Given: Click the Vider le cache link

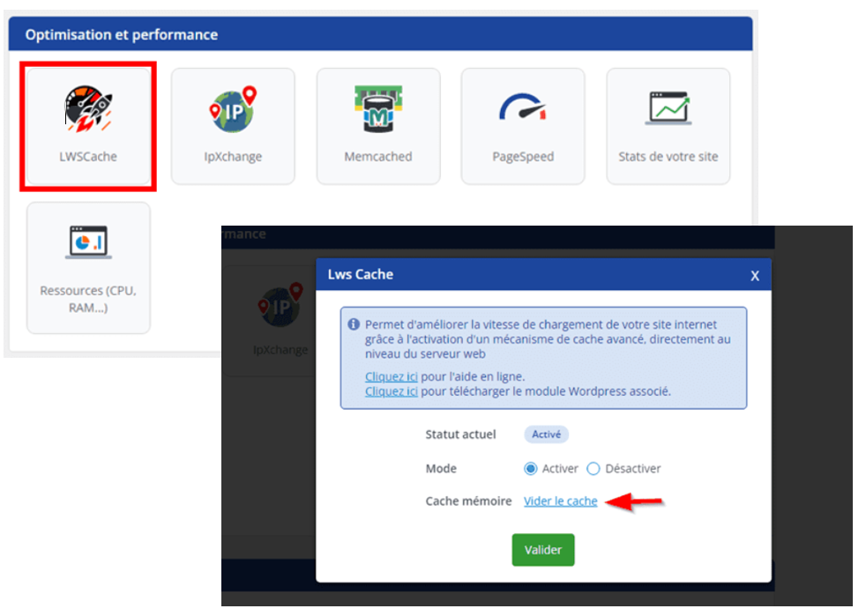Looking at the screenshot, I should point(561,501).
